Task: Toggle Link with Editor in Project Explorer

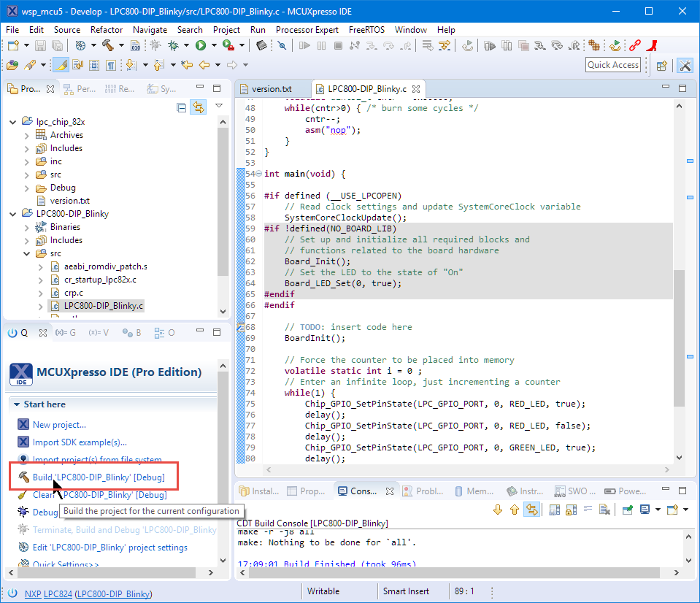Action: click(x=198, y=108)
